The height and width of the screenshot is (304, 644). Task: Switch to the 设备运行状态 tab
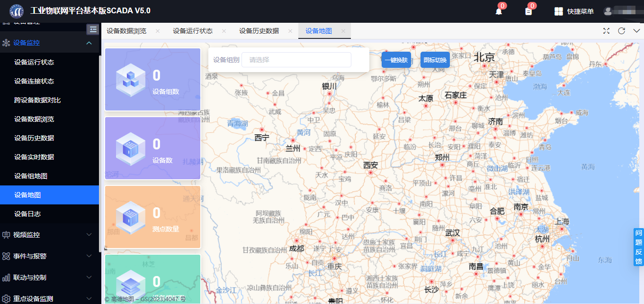coord(193,31)
